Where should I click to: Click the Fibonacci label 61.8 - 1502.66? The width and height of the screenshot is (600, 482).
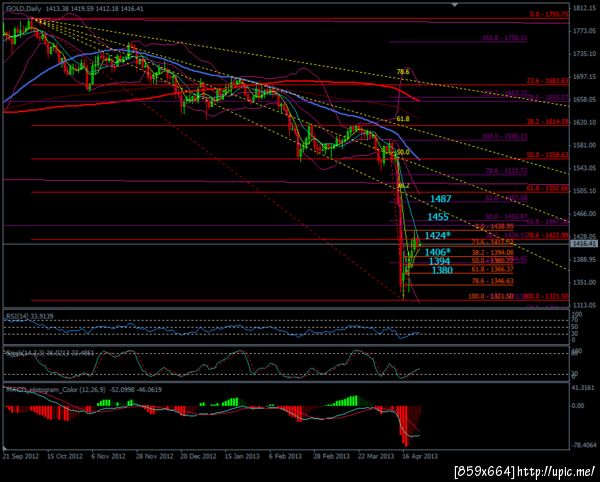point(548,188)
